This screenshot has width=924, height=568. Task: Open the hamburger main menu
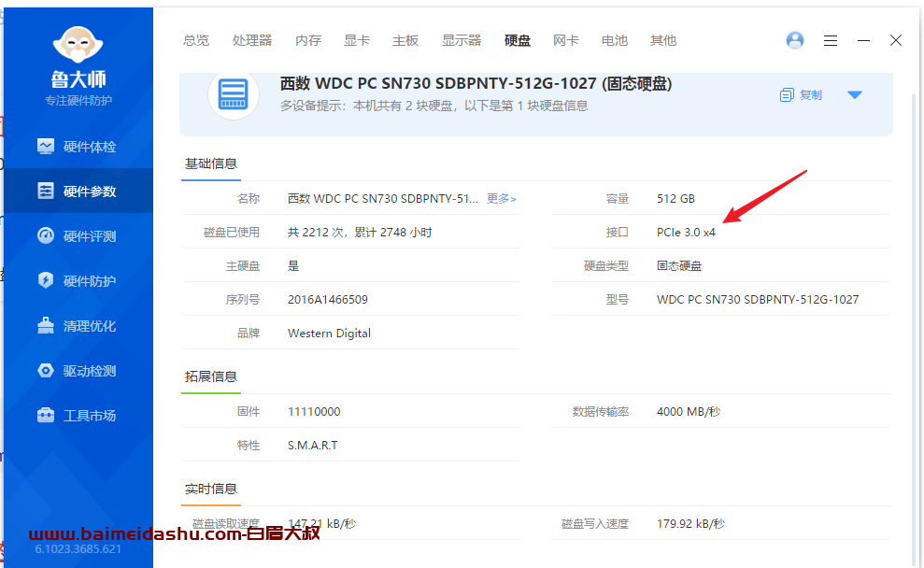pos(831,40)
